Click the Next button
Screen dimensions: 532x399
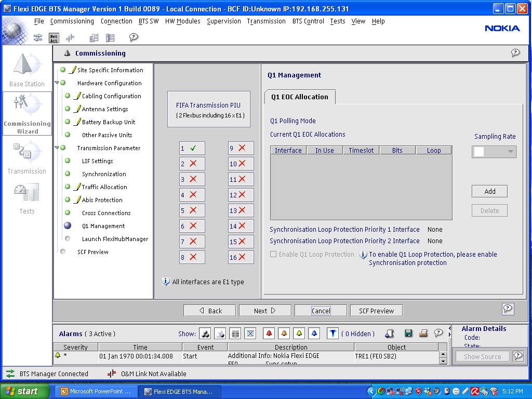(265, 311)
